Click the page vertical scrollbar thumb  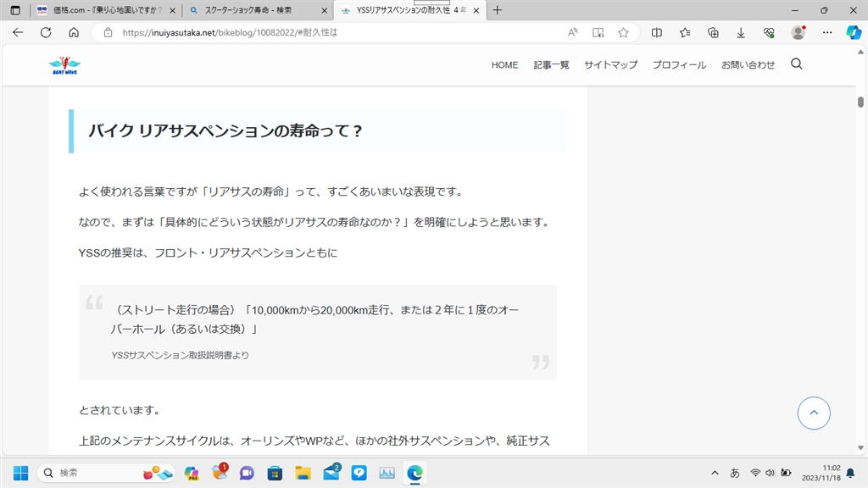coord(860,102)
